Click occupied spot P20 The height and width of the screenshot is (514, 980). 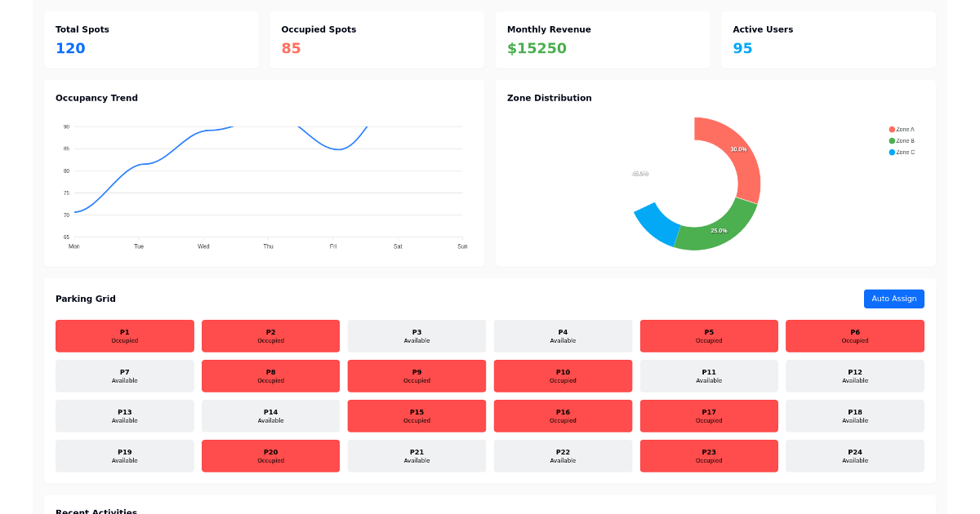tap(270, 455)
